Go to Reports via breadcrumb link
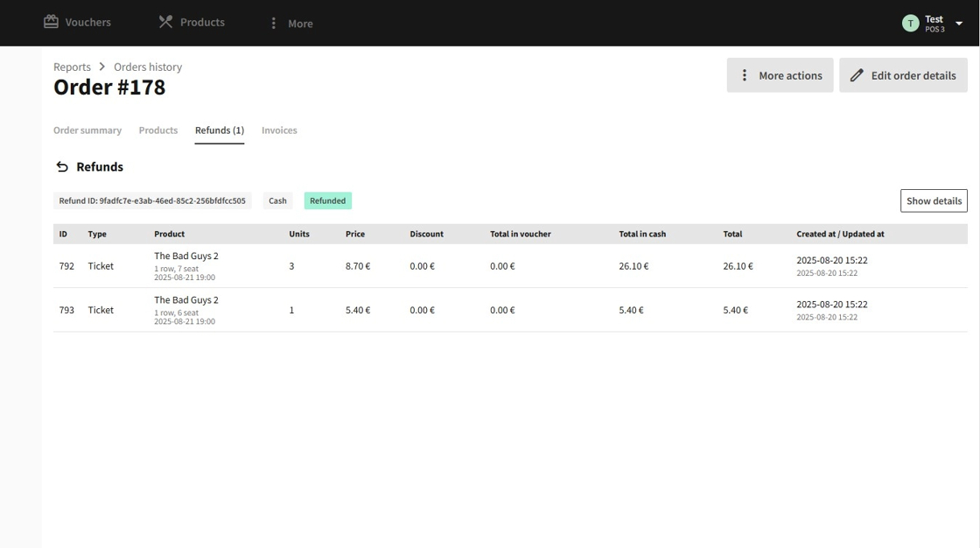 coord(72,67)
